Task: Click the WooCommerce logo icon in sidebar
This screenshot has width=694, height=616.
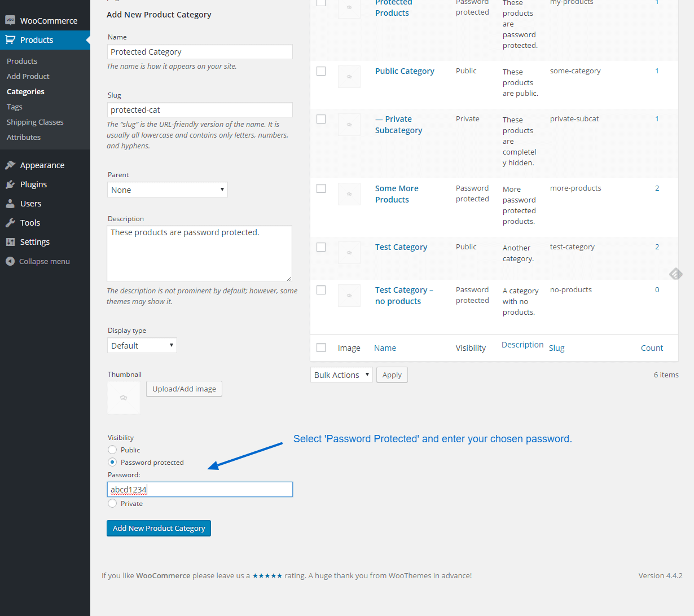Action: pos(10,20)
